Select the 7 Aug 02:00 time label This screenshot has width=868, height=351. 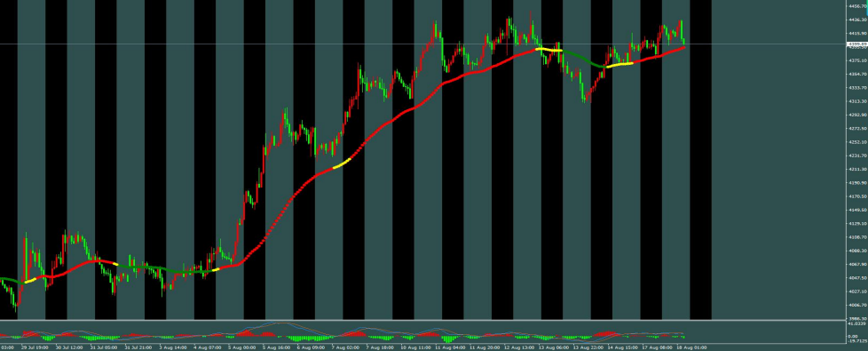(344, 347)
